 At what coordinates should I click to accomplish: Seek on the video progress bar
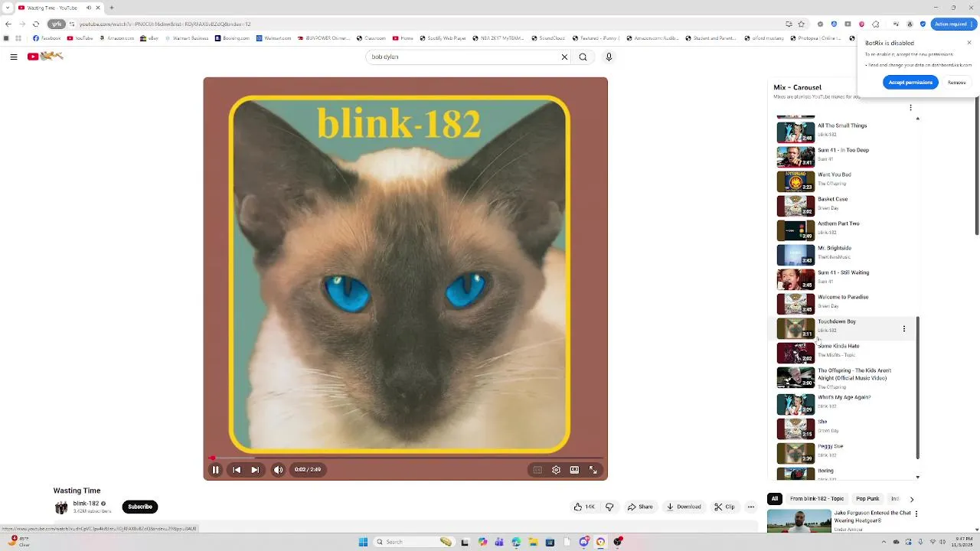click(x=406, y=458)
